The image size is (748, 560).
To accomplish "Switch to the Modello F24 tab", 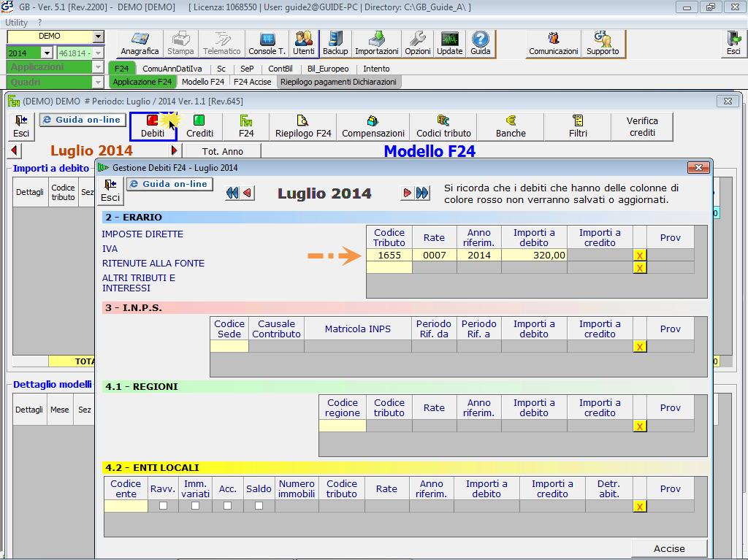I will [203, 82].
